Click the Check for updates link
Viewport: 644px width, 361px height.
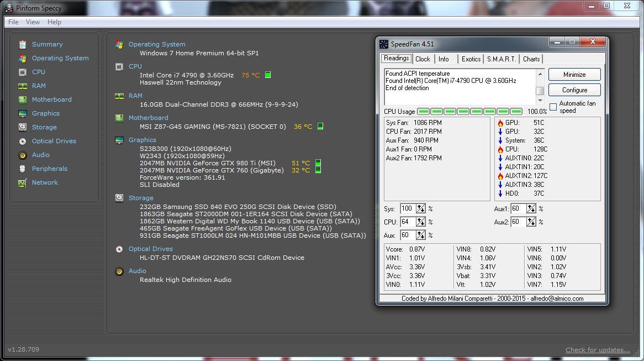pos(598,350)
